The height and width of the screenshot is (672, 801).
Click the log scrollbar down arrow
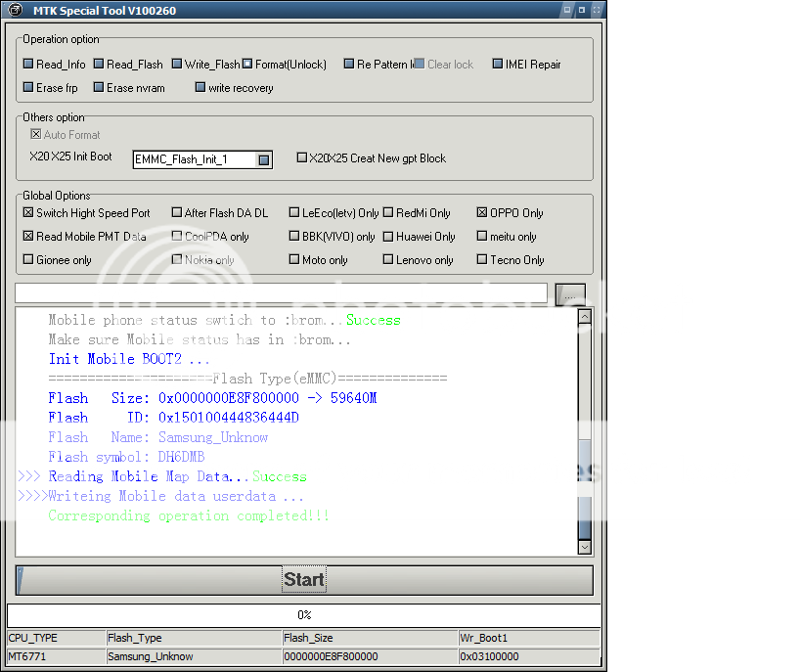[585, 548]
